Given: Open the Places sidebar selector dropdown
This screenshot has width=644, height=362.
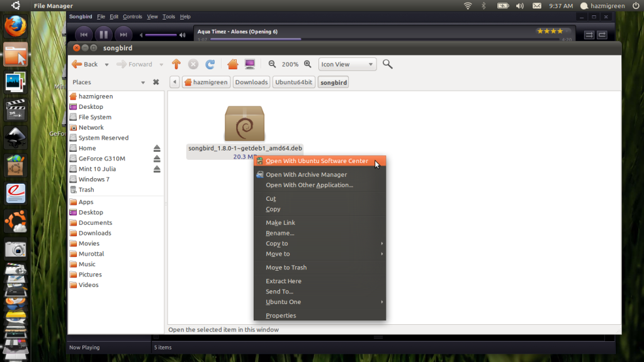Looking at the screenshot, I should click(x=143, y=82).
